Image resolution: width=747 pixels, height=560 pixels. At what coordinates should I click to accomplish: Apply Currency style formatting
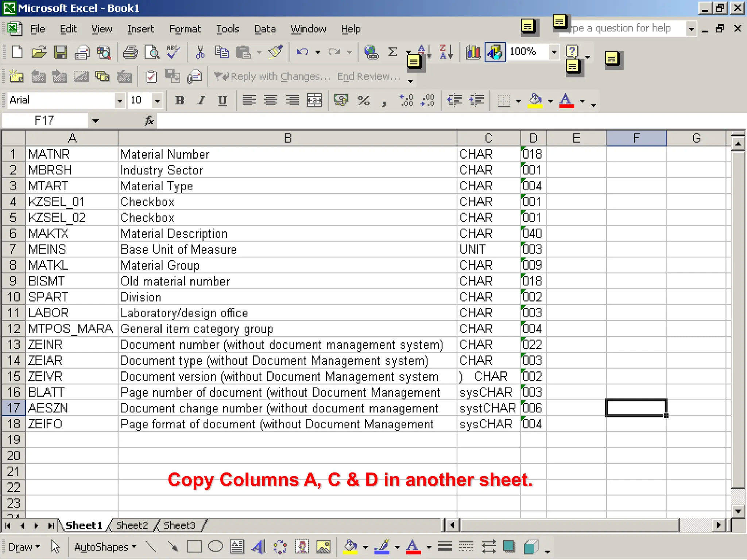[x=341, y=100]
